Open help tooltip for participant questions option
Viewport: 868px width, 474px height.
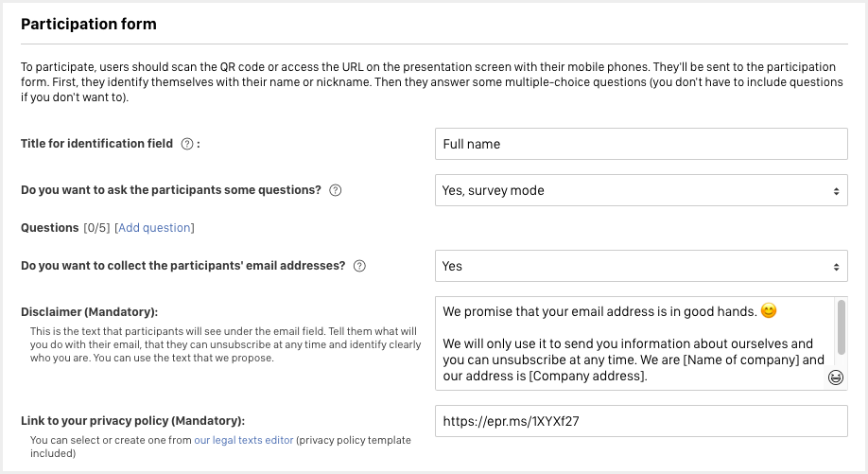coord(336,190)
